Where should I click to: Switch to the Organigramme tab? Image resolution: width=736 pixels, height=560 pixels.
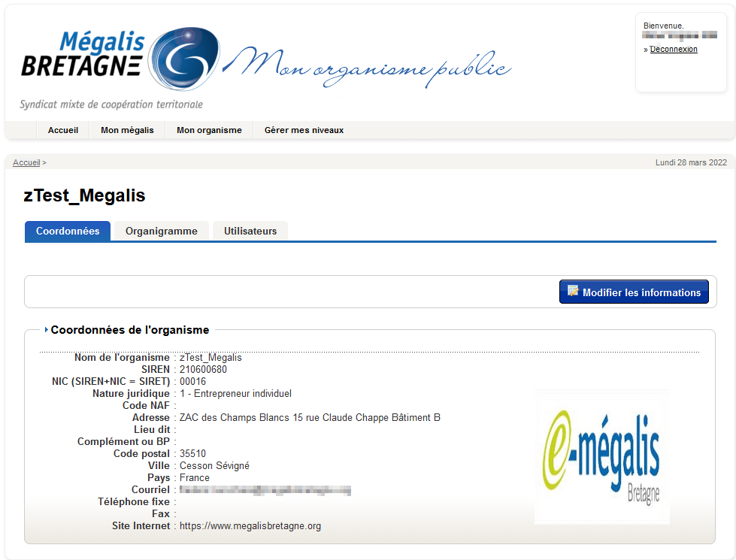click(x=162, y=231)
